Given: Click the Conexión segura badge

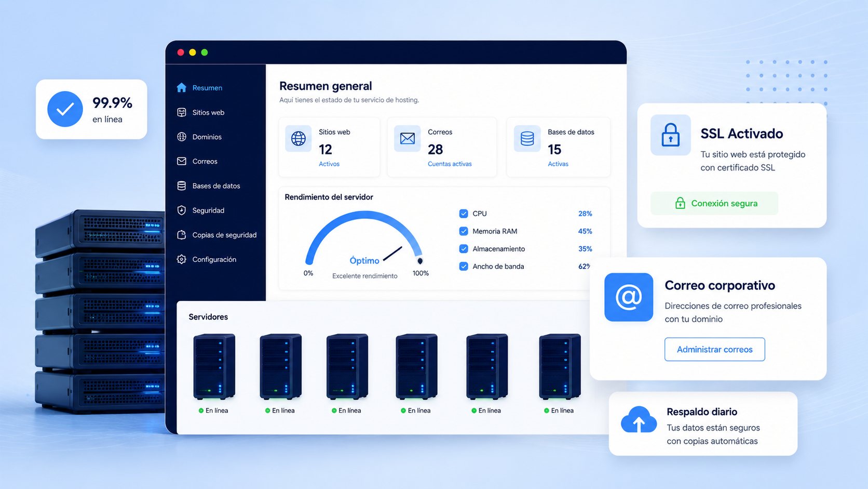Looking at the screenshot, I should pyautogui.click(x=714, y=203).
